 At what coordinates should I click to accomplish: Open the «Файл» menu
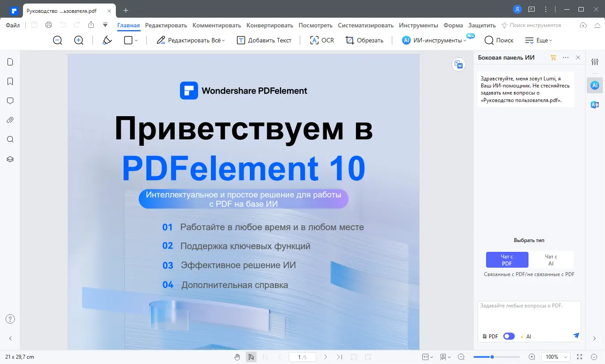pos(12,25)
